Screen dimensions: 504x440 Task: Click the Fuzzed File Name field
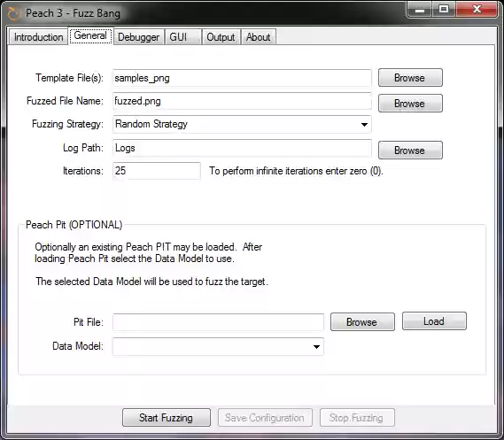coord(242,101)
